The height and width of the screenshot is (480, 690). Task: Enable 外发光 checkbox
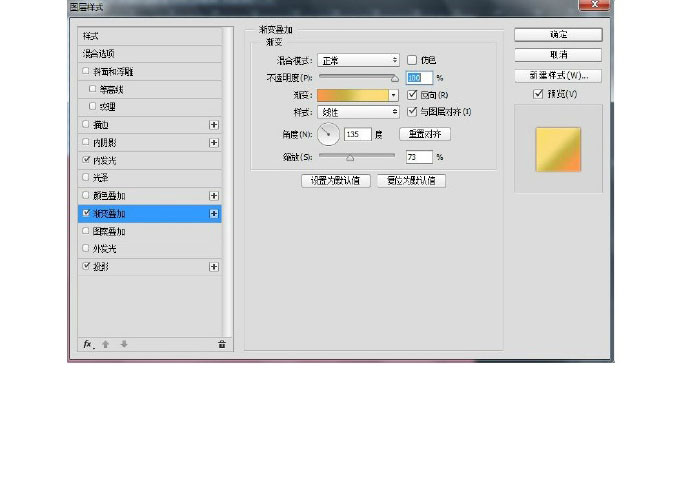86,248
